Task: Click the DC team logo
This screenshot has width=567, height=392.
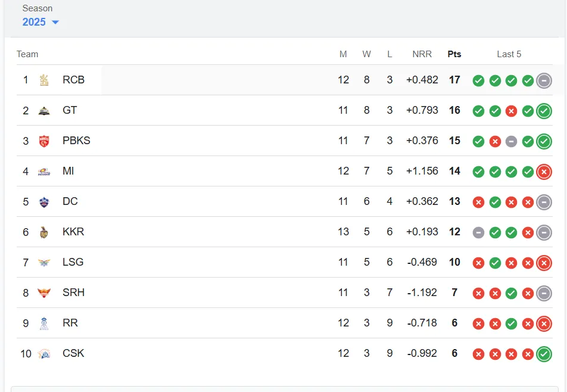Action: point(44,201)
